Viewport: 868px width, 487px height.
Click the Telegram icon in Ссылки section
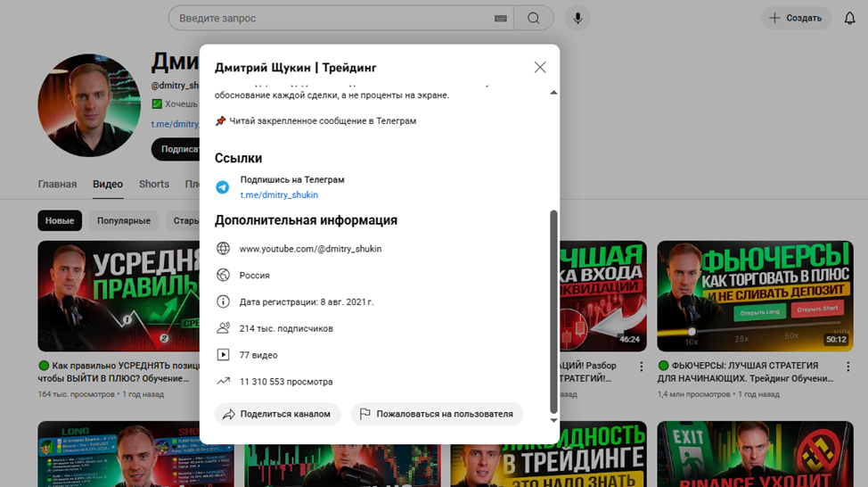click(223, 187)
